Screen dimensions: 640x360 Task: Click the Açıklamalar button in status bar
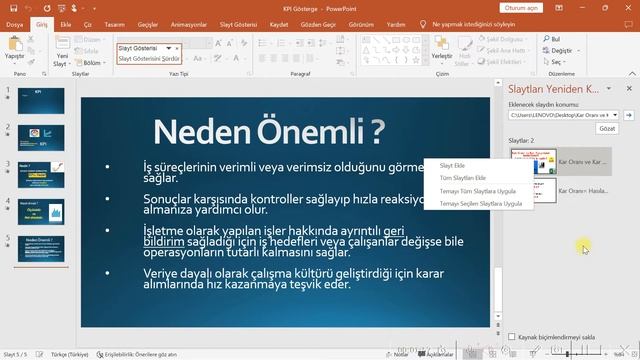[436, 354]
